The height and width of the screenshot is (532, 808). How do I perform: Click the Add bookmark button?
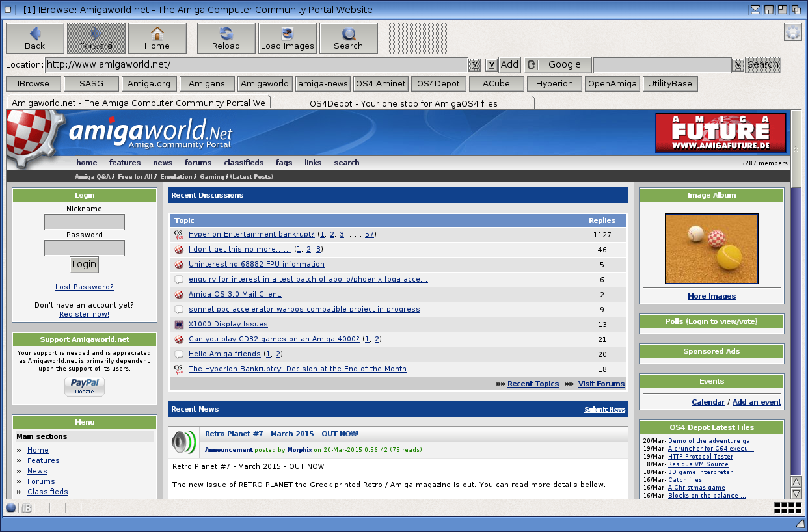pyautogui.click(x=509, y=65)
